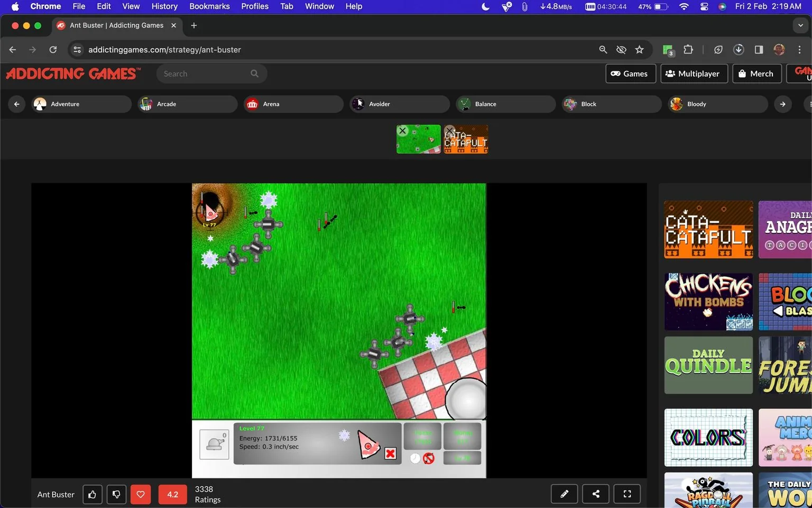The image size is (812, 508).
Task: Click the zoom magnifier icon in address bar
Action: (603, 50)
